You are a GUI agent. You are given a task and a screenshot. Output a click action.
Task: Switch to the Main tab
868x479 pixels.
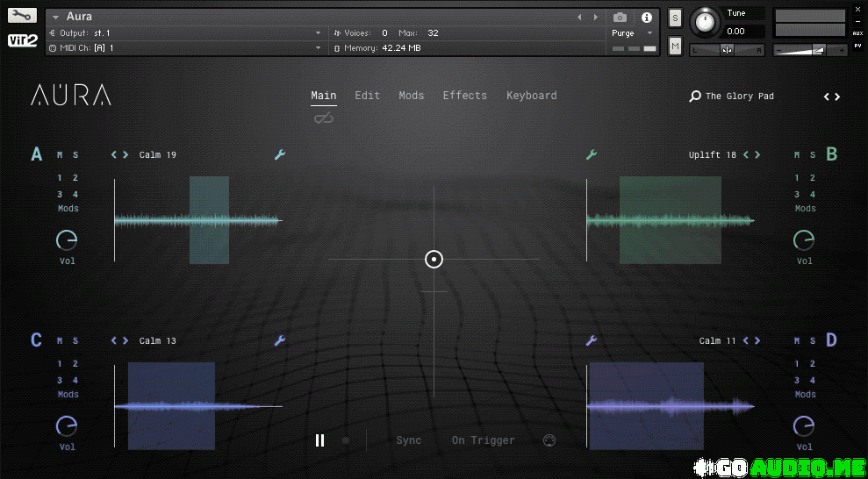coord(324,95)
